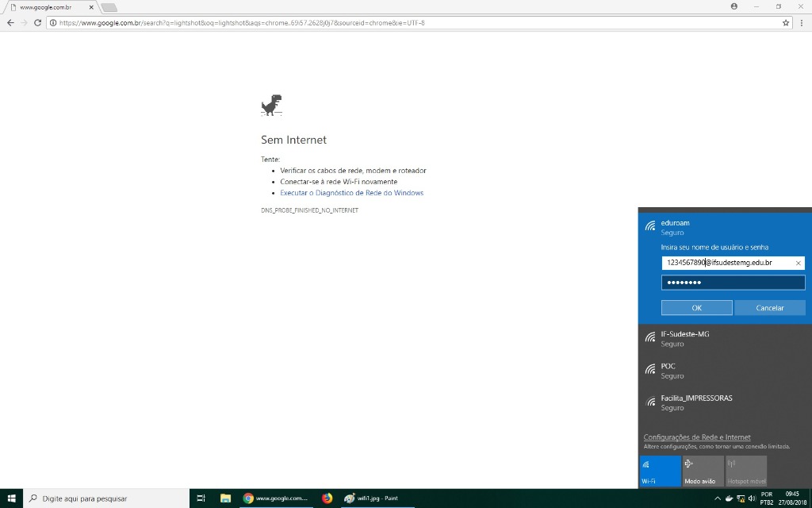Expand the Facilita_IMPRESSORAS network entry
Screen dimensions: 812x508
725,402
